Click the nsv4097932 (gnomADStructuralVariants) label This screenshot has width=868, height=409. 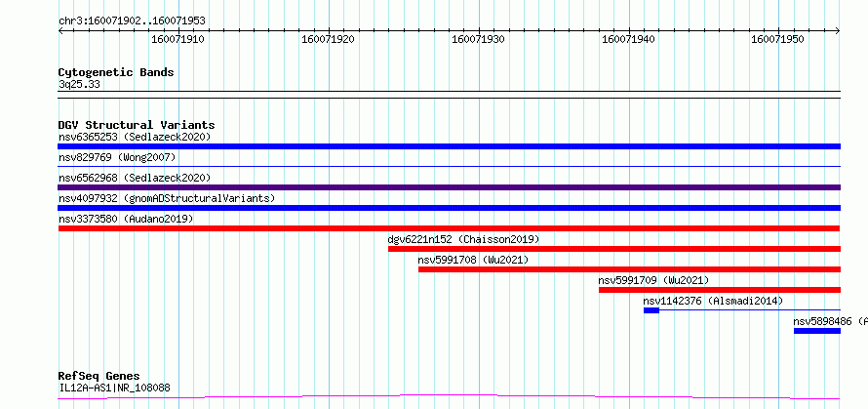[x=167, y=198]
